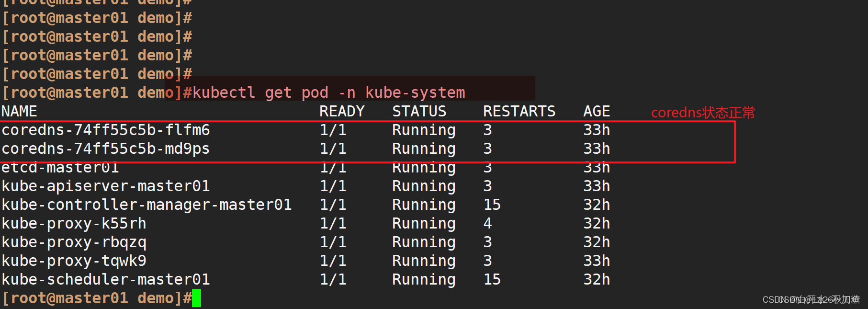Click restart count 15 for kube-scheduler-master01
Image resolution: width=868 pixels, height=309 pixels.
pos(492,279)
